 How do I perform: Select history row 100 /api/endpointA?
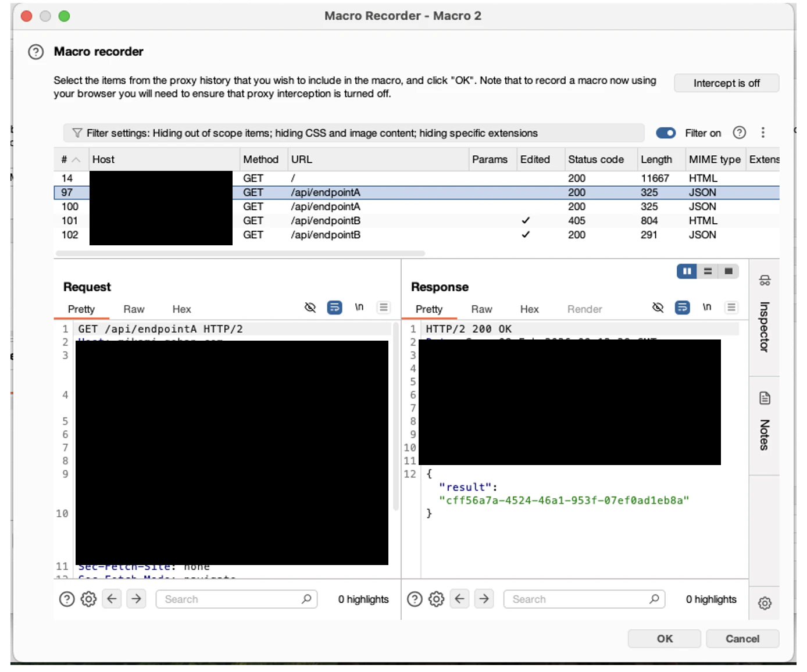pos(416,206)
